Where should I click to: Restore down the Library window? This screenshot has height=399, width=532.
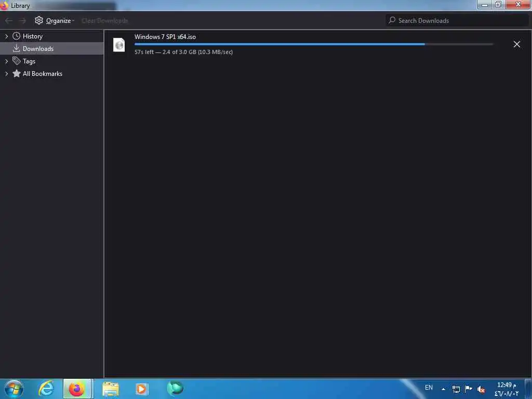tap(498, 5)
